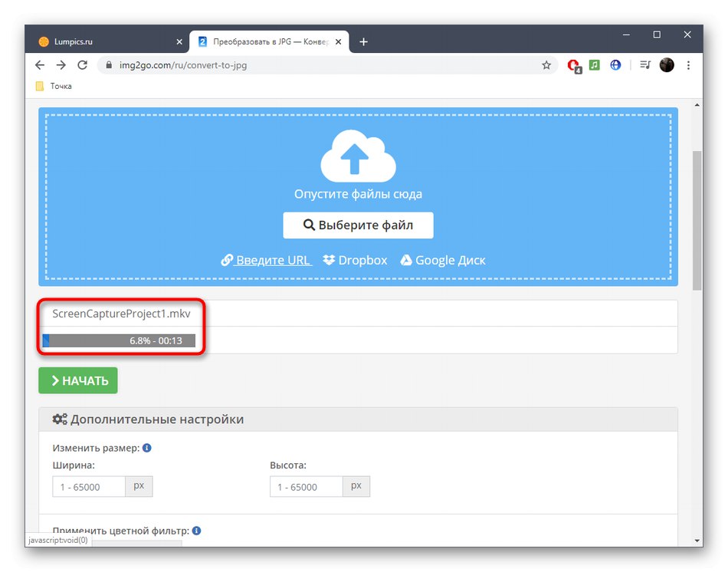Close the Lumpics.ru tab
The height and width of the screenshot is (572, 728).
[179, 42]
